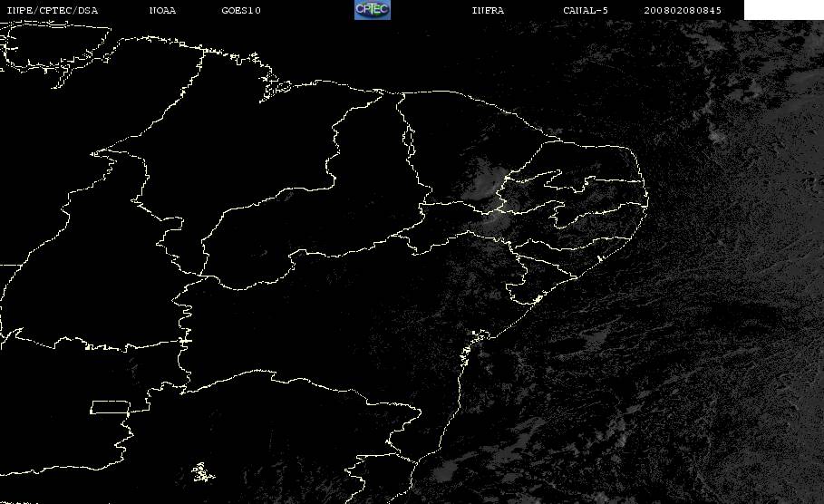Click the blank white box beside timestamp
This screenshot has width=824, height=504.
[x=783, y=9]
